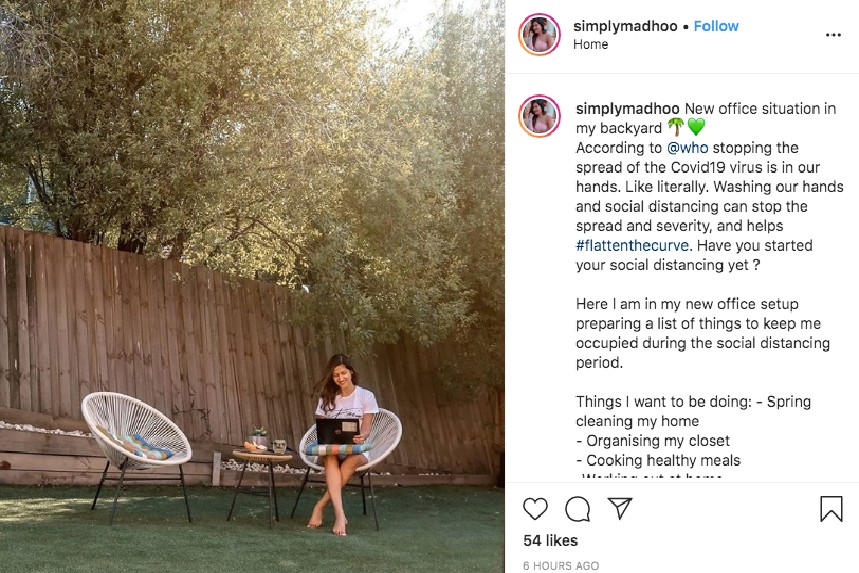
Task: Open comment speech bubble icon
Action: [577, 509]
